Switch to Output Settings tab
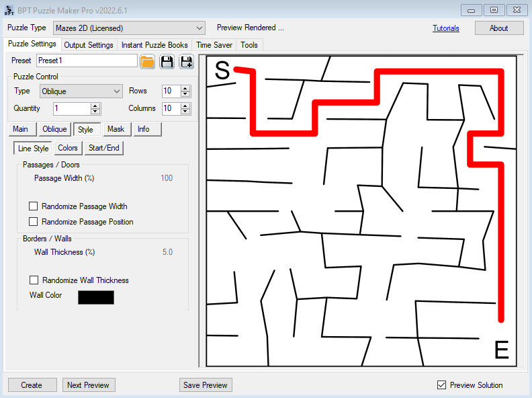 pyautogui.click(x=89, y=45)
